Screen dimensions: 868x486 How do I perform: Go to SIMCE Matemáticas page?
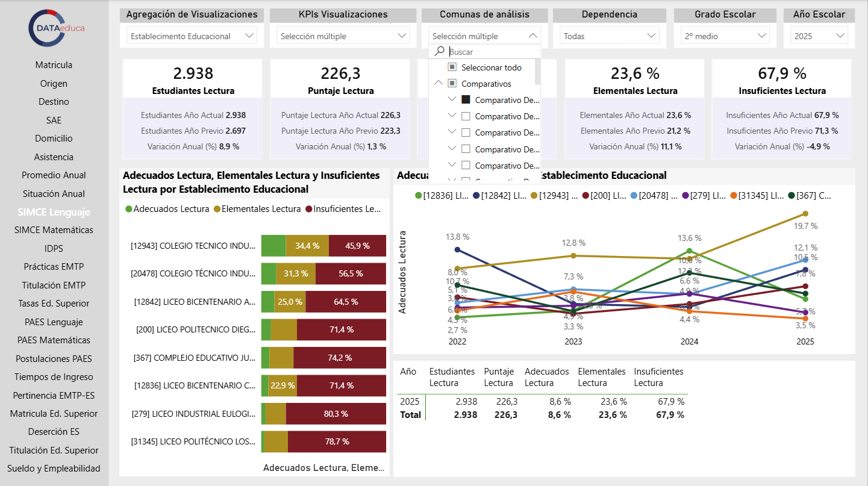tap(54, 230)
